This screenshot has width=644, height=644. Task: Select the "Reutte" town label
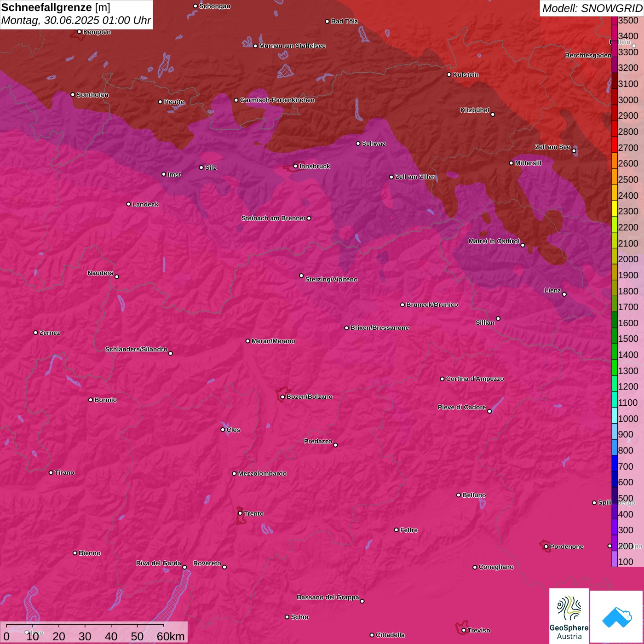174,102
